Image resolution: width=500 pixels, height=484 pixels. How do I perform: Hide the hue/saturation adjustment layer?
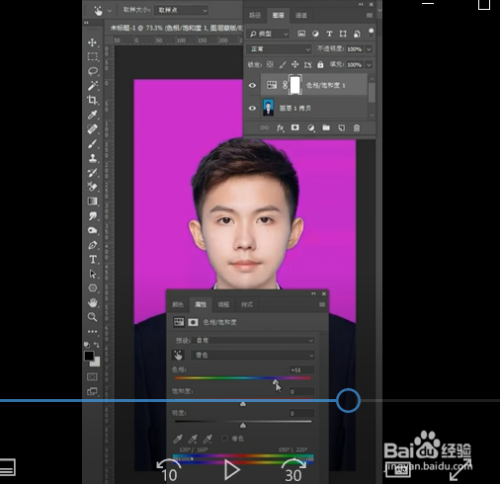coord(252,86)
